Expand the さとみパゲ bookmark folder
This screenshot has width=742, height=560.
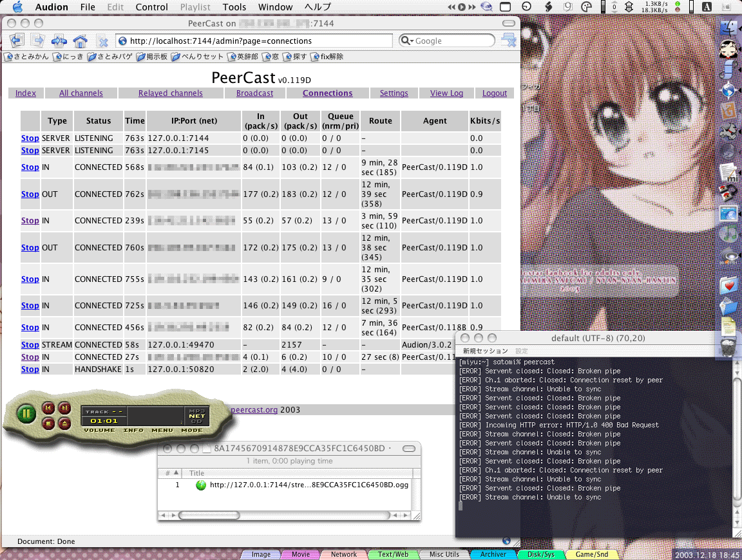[109, 57]
